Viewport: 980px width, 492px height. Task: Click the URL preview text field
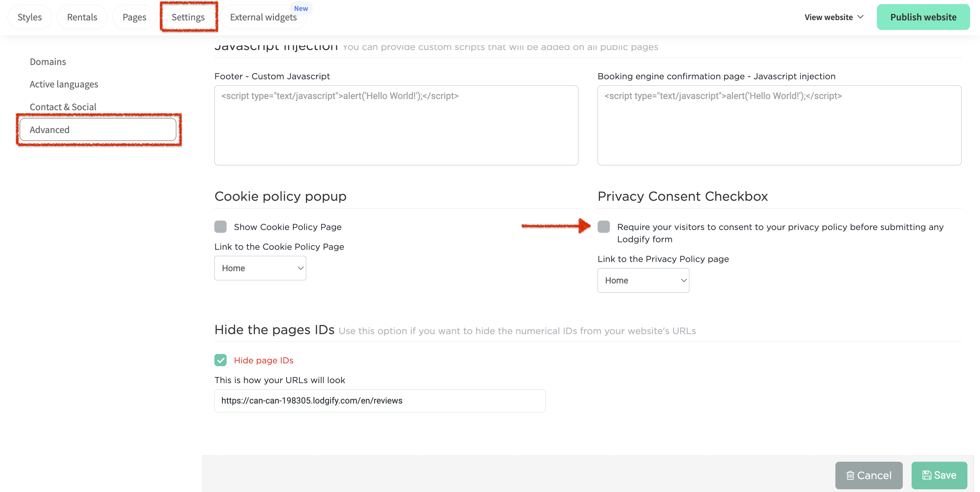click(x=380, y=401)
